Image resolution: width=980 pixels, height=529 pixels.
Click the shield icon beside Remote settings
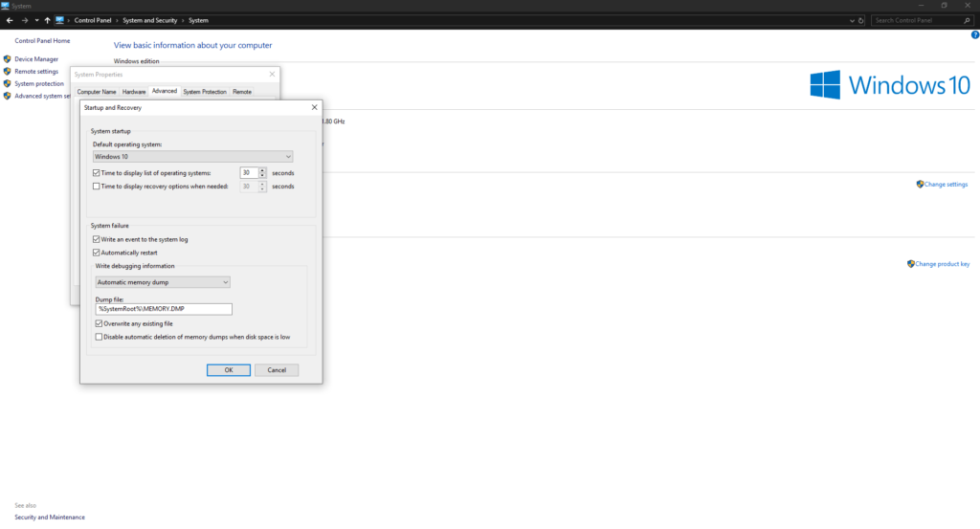(8, 71)
